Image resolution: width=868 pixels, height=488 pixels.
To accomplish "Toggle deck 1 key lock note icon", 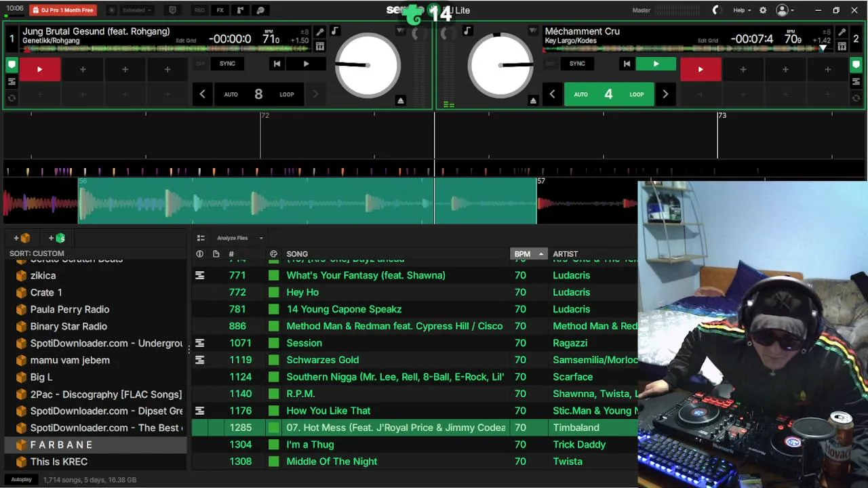I will 335,31.
